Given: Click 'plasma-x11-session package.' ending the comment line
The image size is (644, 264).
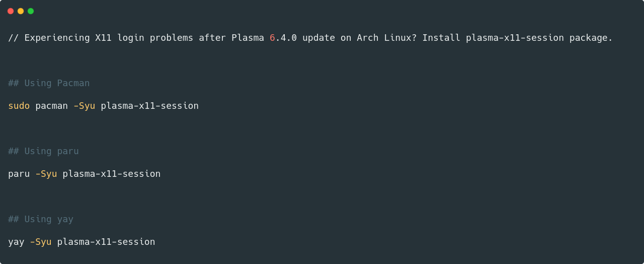Looking at the screenshot, I should 539,38.
